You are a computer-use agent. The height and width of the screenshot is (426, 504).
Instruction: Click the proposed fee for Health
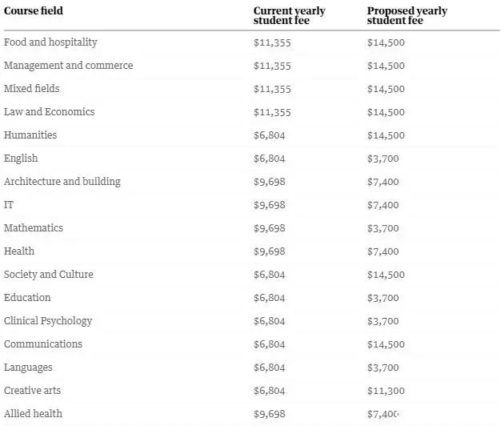[x=382, y=251]
